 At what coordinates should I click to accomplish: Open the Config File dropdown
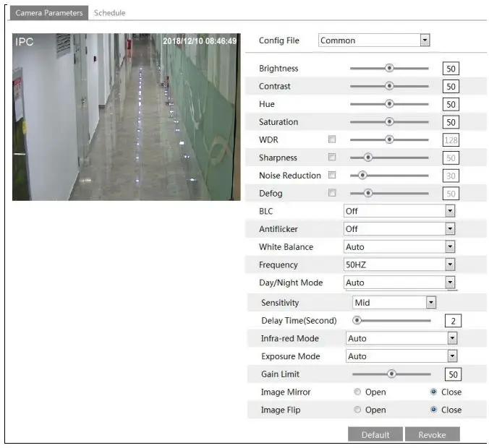pyautogui.click(x=374, y=40)
